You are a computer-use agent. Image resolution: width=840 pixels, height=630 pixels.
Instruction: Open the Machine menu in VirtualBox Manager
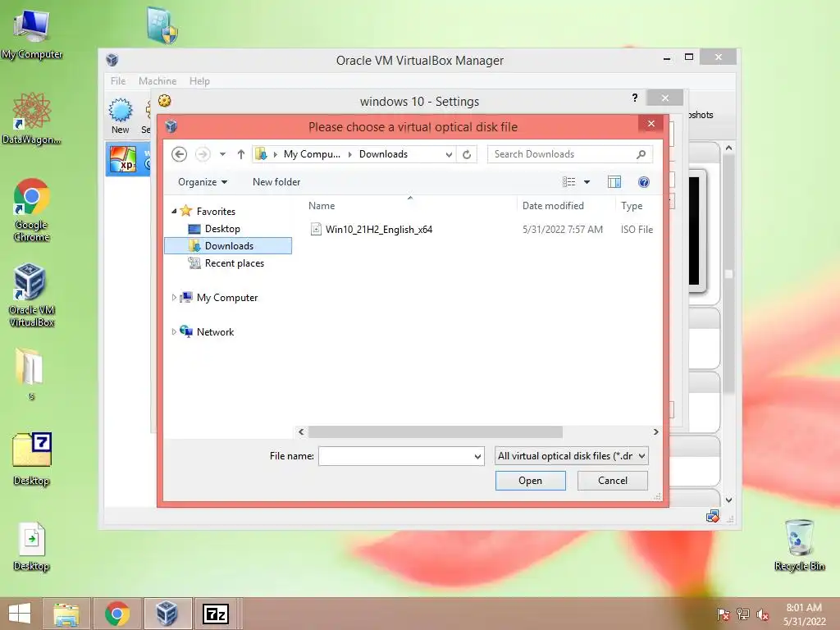[x=157, y=81]
